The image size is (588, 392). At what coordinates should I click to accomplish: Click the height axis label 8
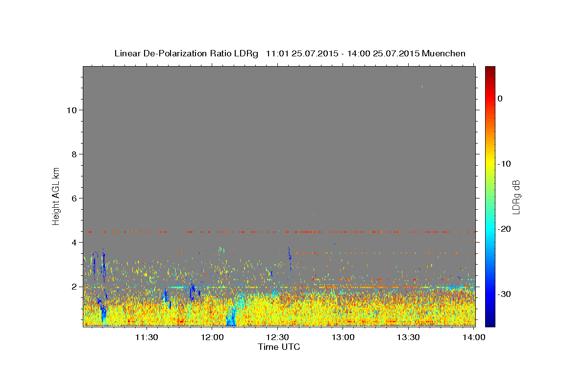pos(73,154)
